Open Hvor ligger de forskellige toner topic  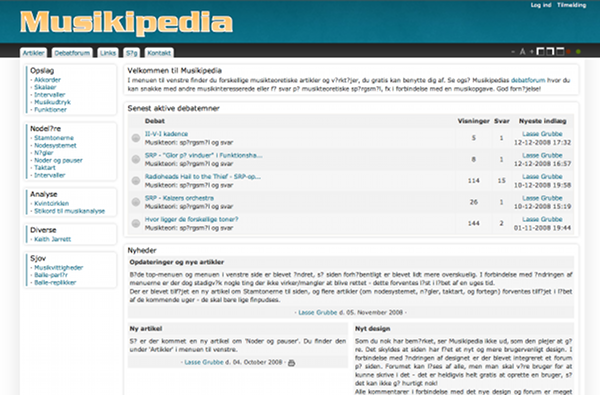tap(191, 219)
